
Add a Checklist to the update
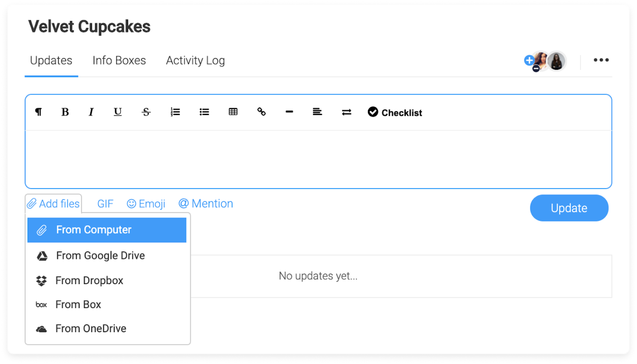click(x=394, y=112)
